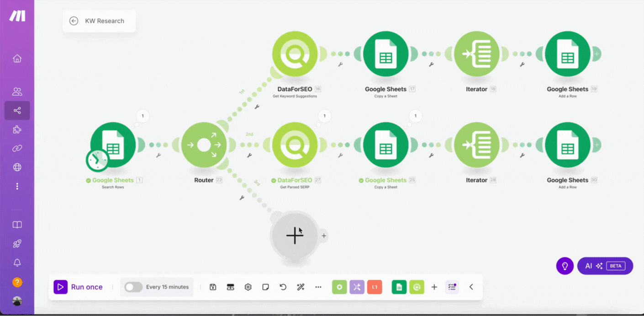Open Connections chain-link icon in sidebar

(x=17, y=149)
